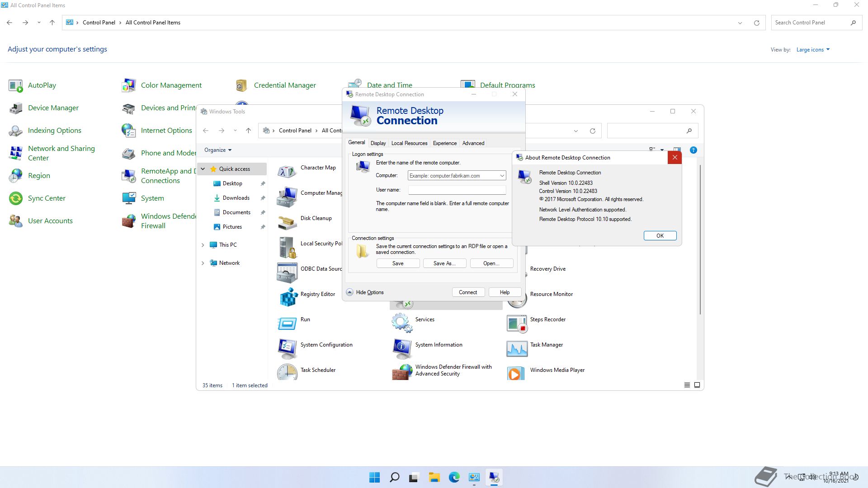Expand Network tree node
Image resolution: width=868 pixels, height=488 pixels.
(203, 263)
